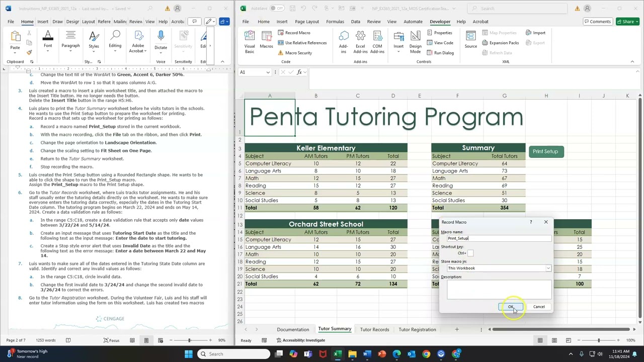Enable Focus mode in Word
Viewport: 644px width, 362px height.
pyautogui.click(x=111, y=340)
